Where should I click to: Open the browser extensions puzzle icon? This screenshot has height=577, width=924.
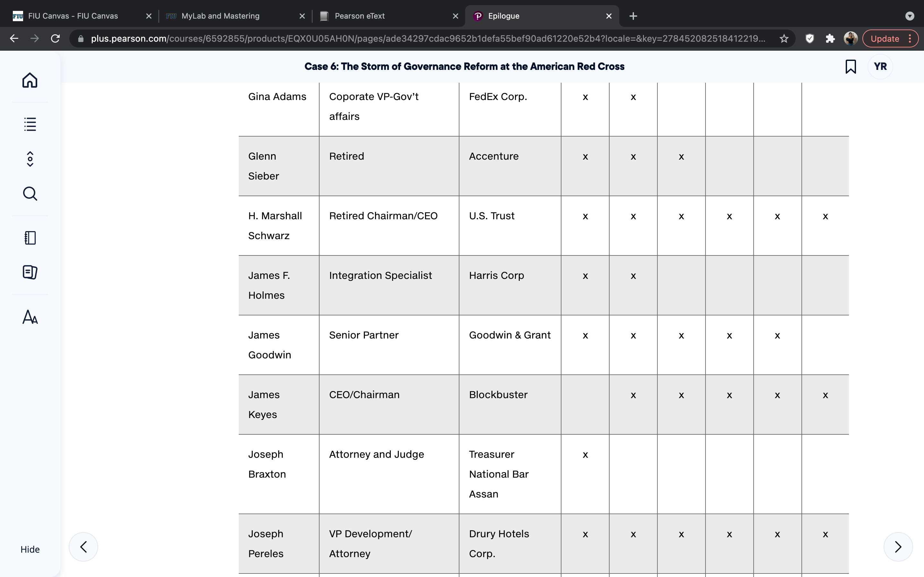point(830,38)
